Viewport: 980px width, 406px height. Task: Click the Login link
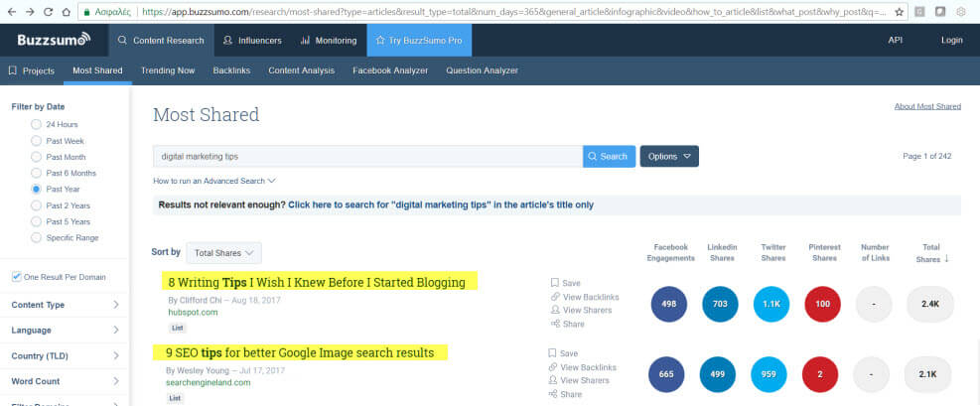coord(952,40)
